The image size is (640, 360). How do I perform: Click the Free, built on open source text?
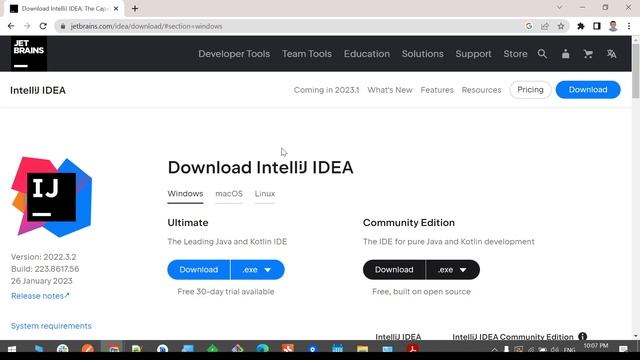421,291
